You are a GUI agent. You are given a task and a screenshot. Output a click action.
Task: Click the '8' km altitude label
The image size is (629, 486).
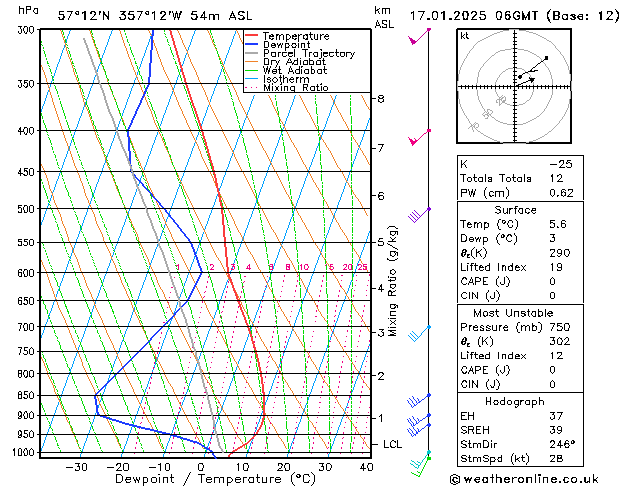click(381, 99)
